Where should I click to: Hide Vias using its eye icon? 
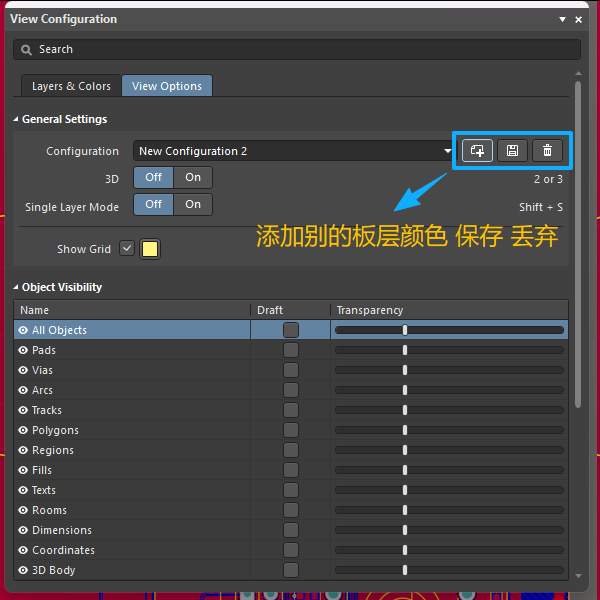(23, 370)
